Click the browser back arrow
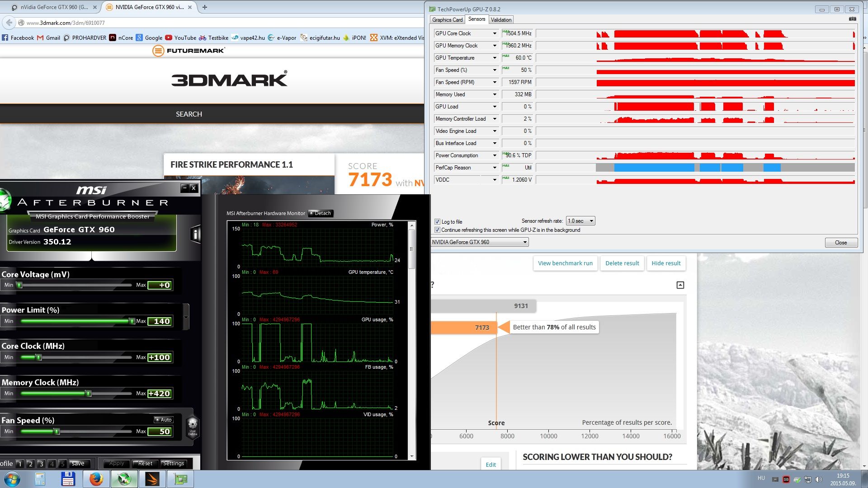The height and width of the screenshot is (488, 868). [9, 23]
